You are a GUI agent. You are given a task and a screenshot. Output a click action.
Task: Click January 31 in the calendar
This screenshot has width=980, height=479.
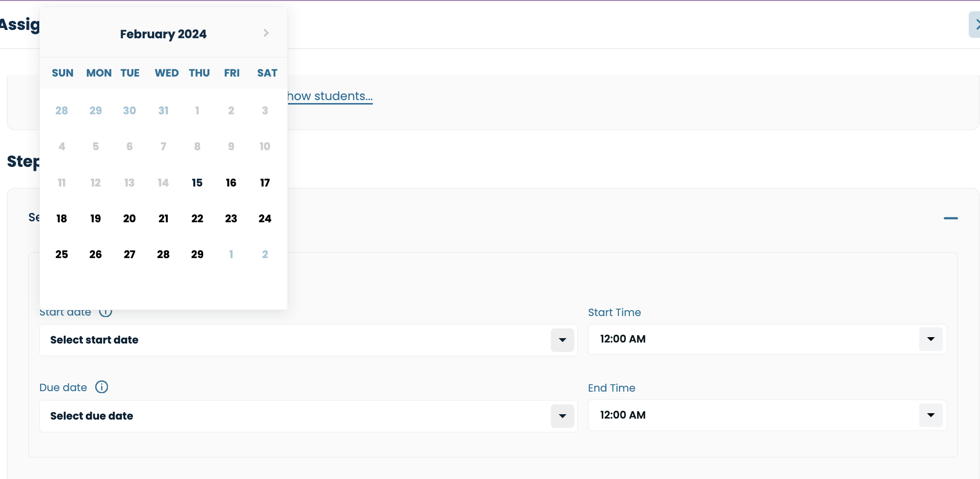(x=163, y=110)
